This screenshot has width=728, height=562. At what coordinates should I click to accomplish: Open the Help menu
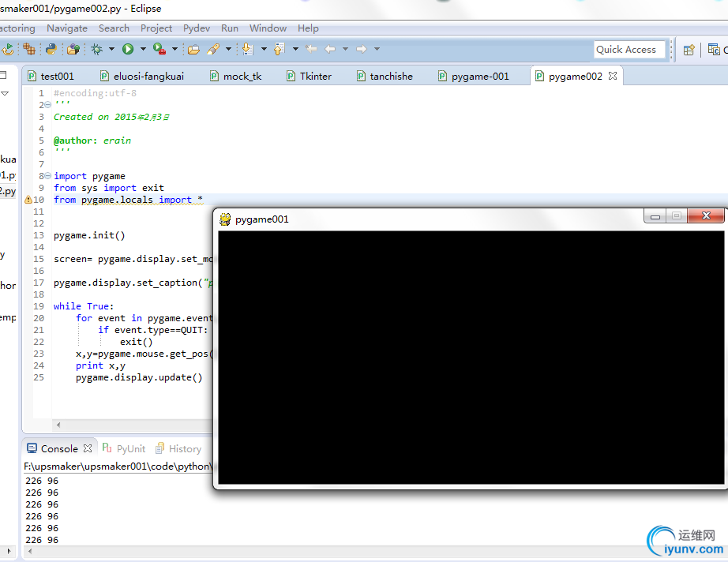(308, 28)
